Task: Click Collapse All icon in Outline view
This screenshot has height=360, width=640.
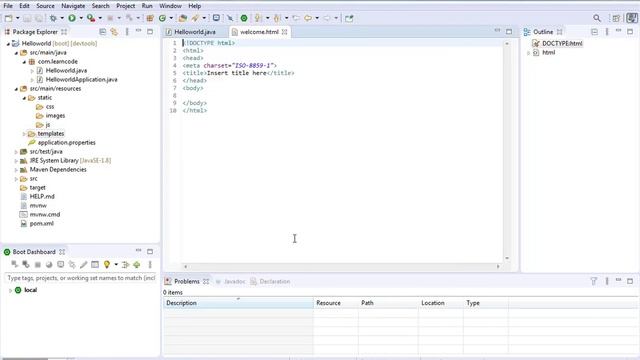Action: coord(594,32)
